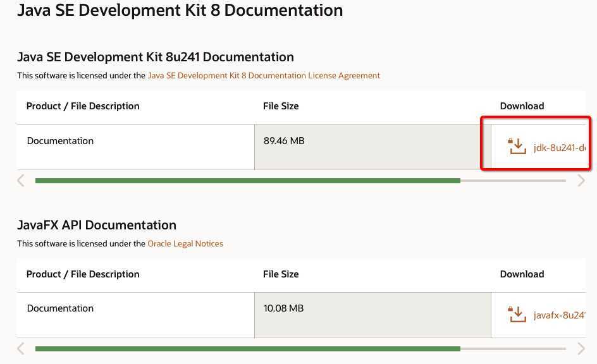Click gray scrollbar track end under JavaFX table
Screen dimensions: 597x364
[x=514, y=349]
